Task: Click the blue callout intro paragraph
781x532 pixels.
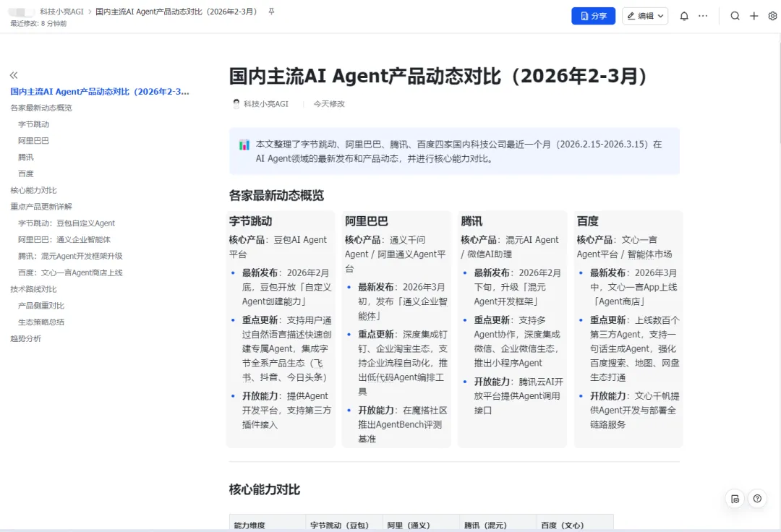Action: (x=458, y=151)
